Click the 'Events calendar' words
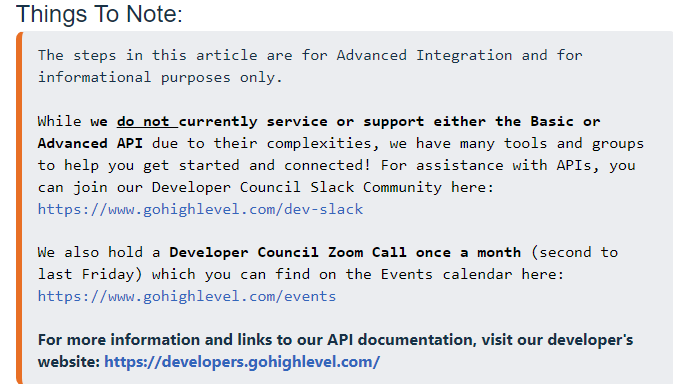Image resolution: width=673 pixels, height=384 pixels. (x=446, y=275)
